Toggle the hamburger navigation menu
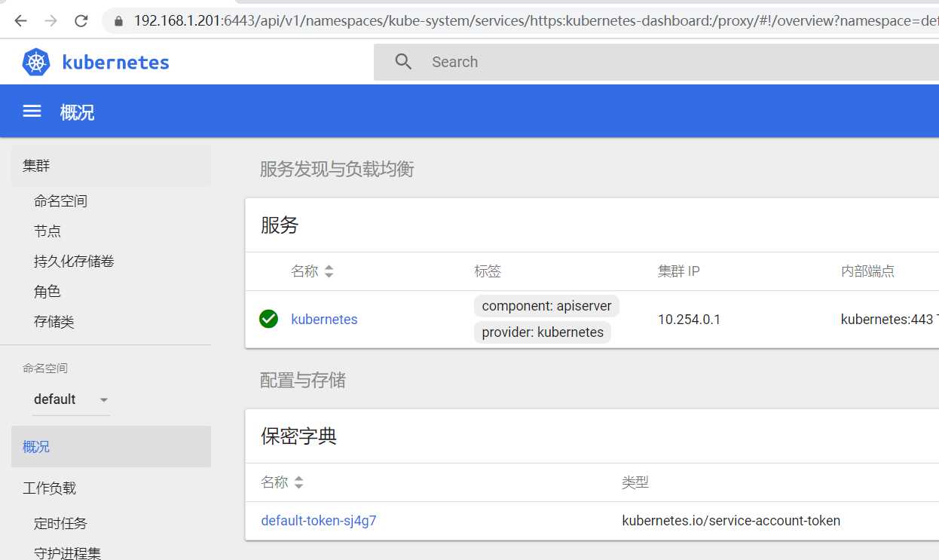The width and height of the screenshot is (939, 560). [x=32, y=112]
